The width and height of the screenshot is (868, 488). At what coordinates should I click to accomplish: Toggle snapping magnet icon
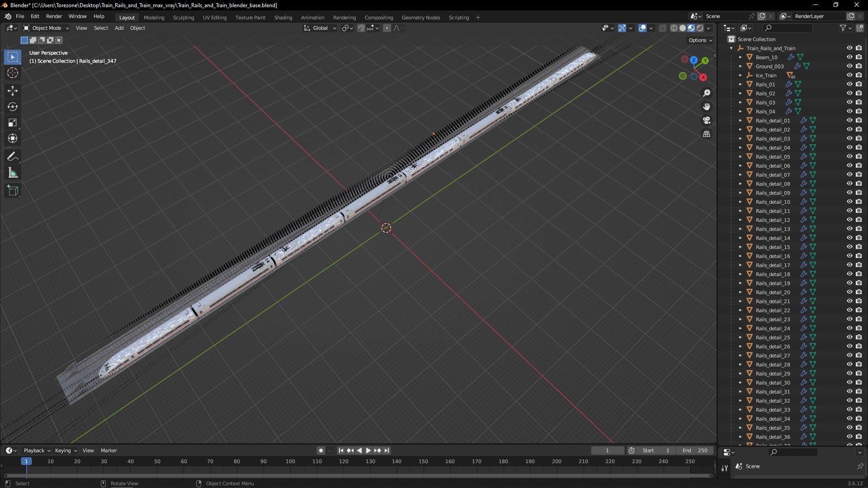click(x=361, y=28)
